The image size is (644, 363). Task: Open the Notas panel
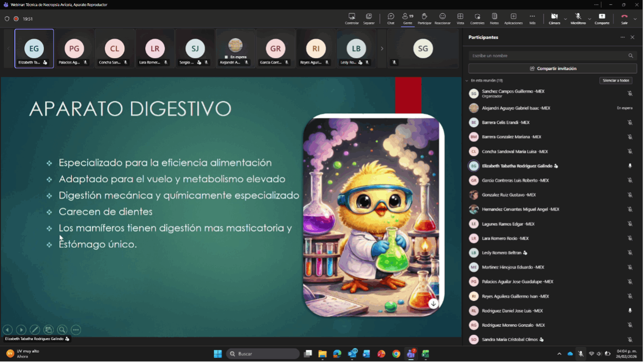pyautogui.click(x=494, y=18)
